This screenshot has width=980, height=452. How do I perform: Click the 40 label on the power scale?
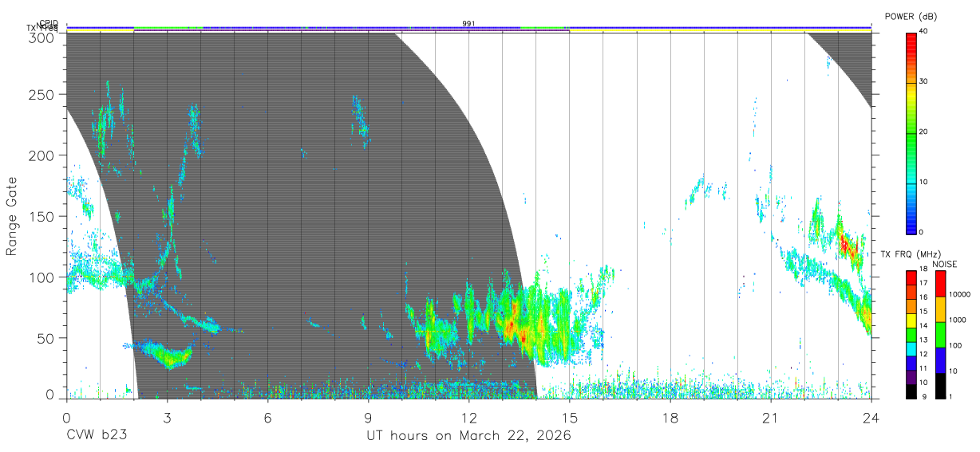pyautogui.click(x=924, y=32)
